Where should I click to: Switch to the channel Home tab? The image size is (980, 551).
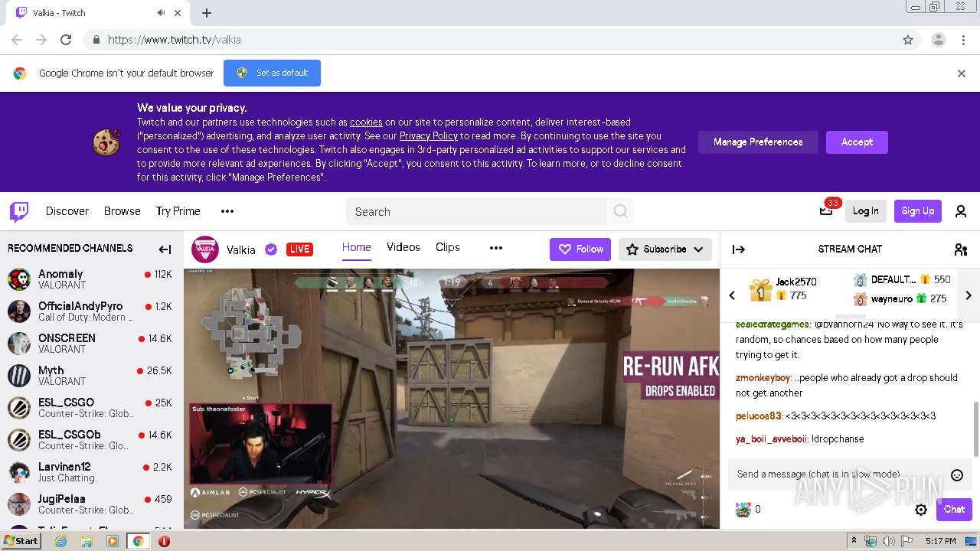(357, 247)
